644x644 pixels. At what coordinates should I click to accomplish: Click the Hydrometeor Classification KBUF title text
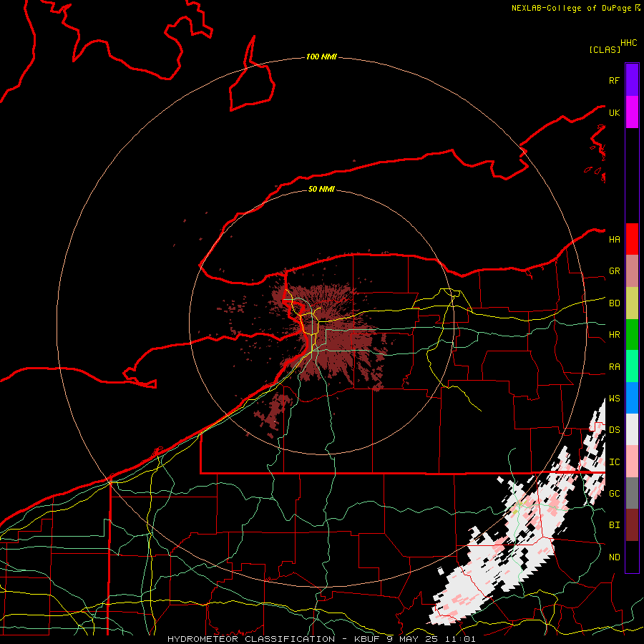tap(321, 639)
